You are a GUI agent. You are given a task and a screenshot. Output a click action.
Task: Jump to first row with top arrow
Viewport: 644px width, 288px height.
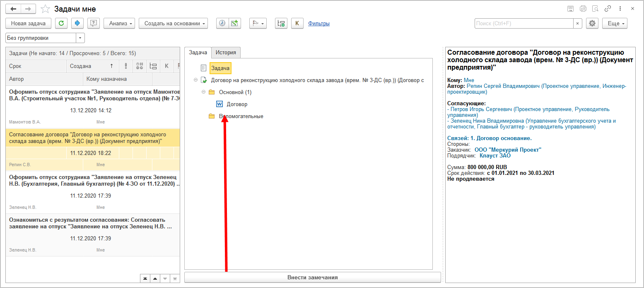[144, 279]
